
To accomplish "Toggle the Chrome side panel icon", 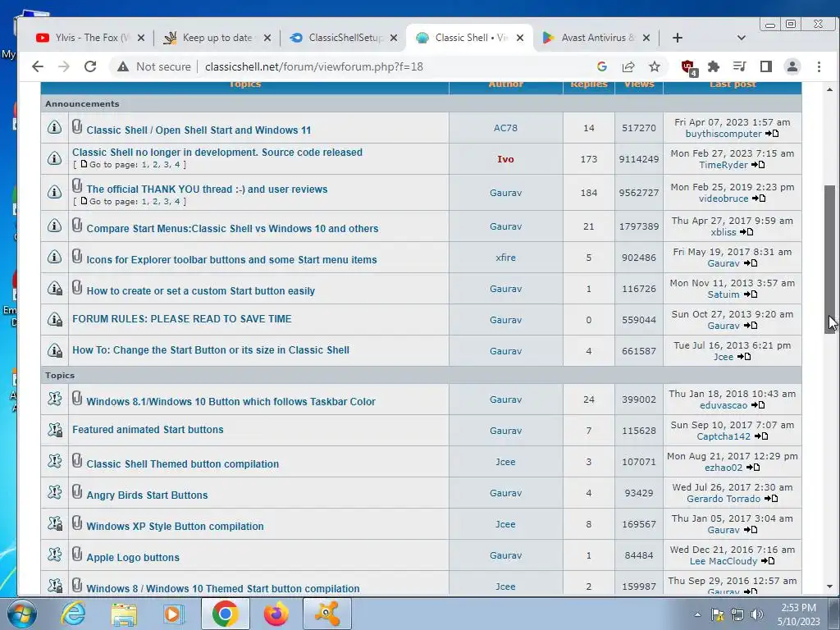I will (x=765, y=66).
